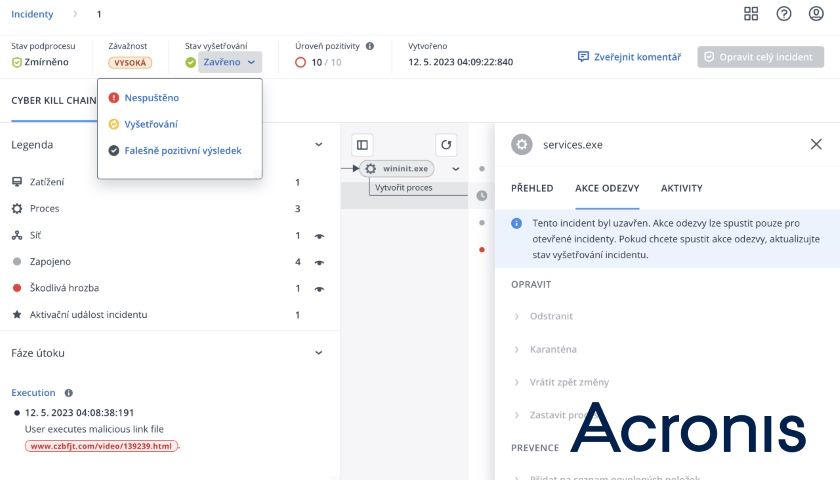840x480 pixels.
Task: Click the Zapojeno legend row text
Action: point(50,261)
